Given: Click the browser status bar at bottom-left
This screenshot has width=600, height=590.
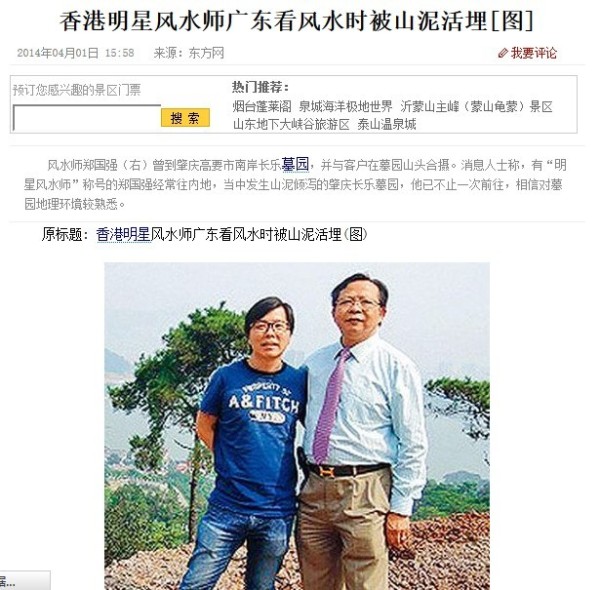Looking at the screenshot, I should 25,581.
